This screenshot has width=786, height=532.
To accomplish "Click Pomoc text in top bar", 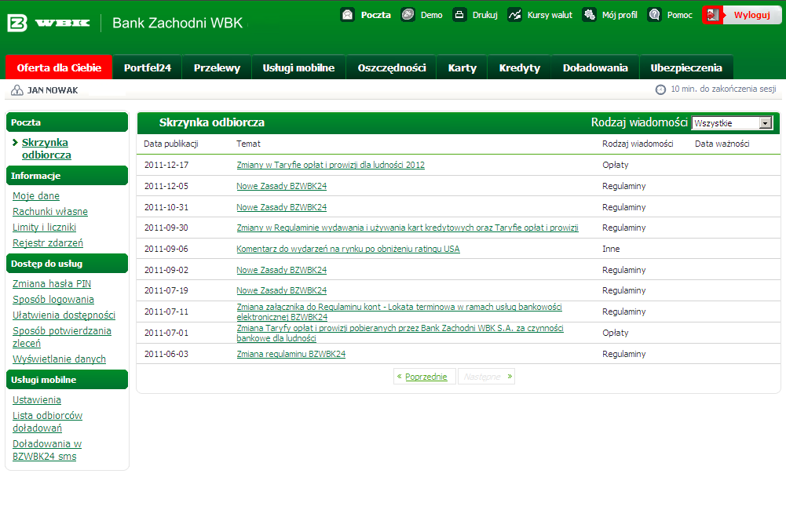I will [679, 15].
